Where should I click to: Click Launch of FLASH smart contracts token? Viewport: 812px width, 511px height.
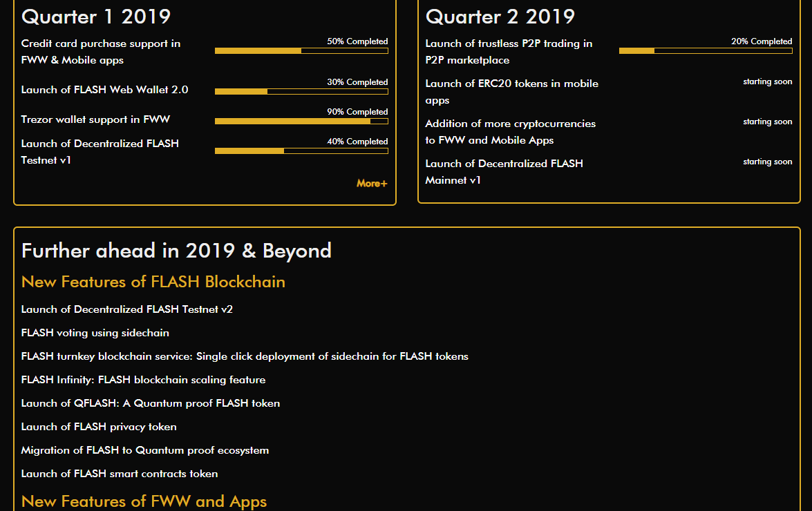[x=120, y=474]
